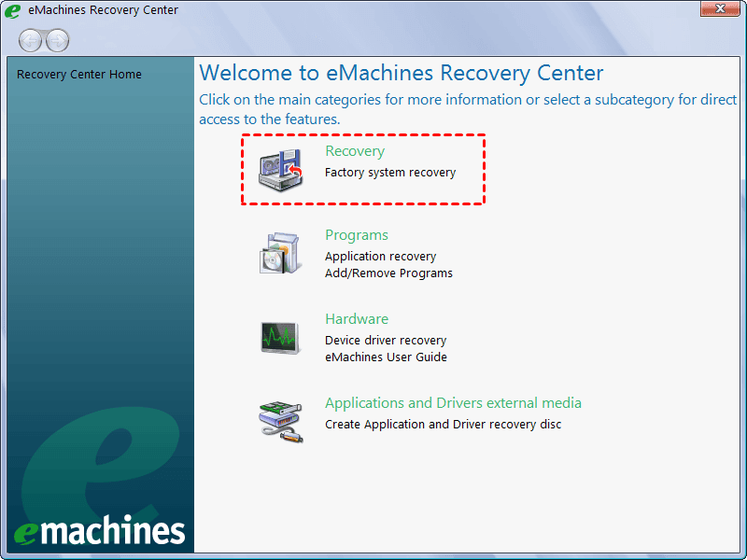Go to Recovery Center Home
The width and height of the screenshot is (747, 560).
coord(79,75)
